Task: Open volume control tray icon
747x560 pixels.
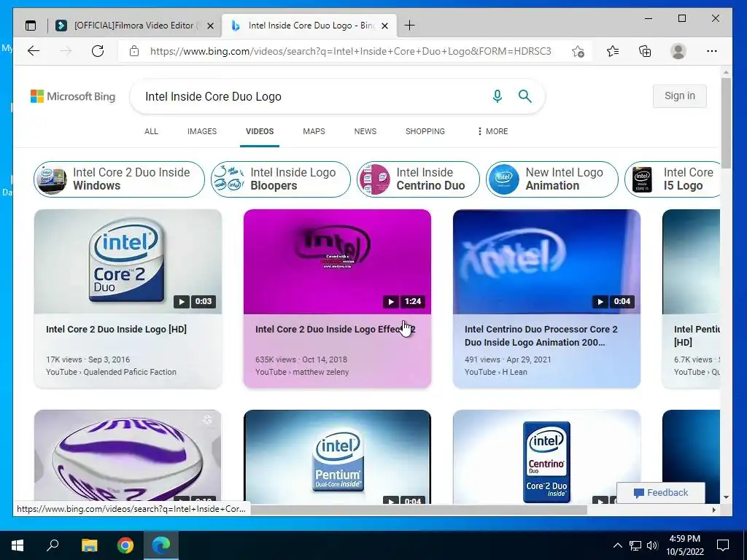Action: (652, 545)
